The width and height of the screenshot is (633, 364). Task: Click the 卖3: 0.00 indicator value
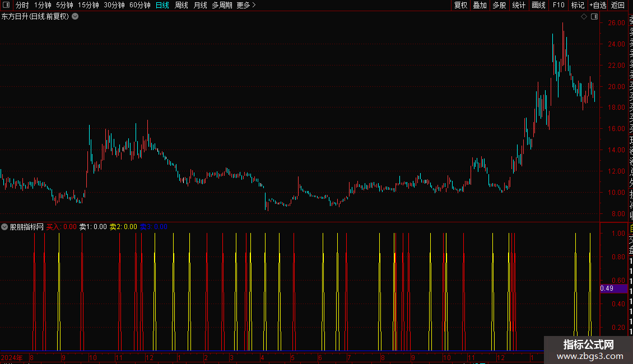click(153, 227)
